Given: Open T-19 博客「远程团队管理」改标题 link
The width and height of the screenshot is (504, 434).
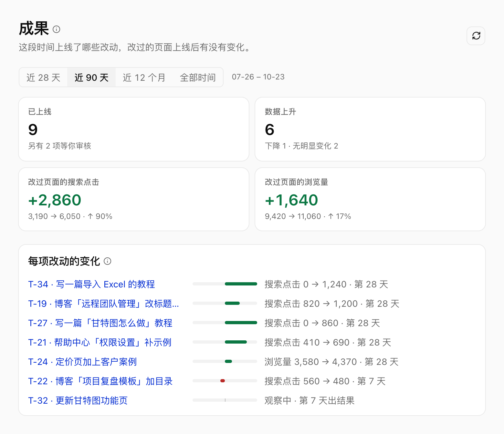Looking at the screenshot, I should 103,304.
